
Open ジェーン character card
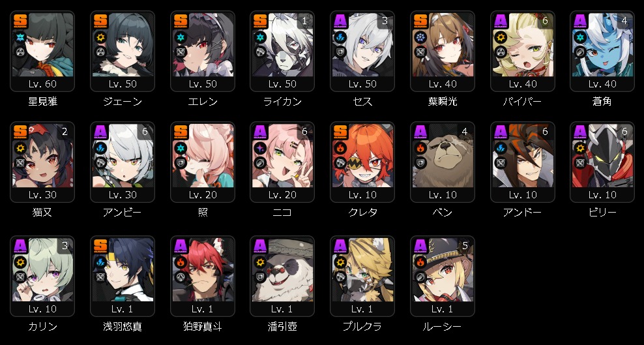tap(123, 52)
